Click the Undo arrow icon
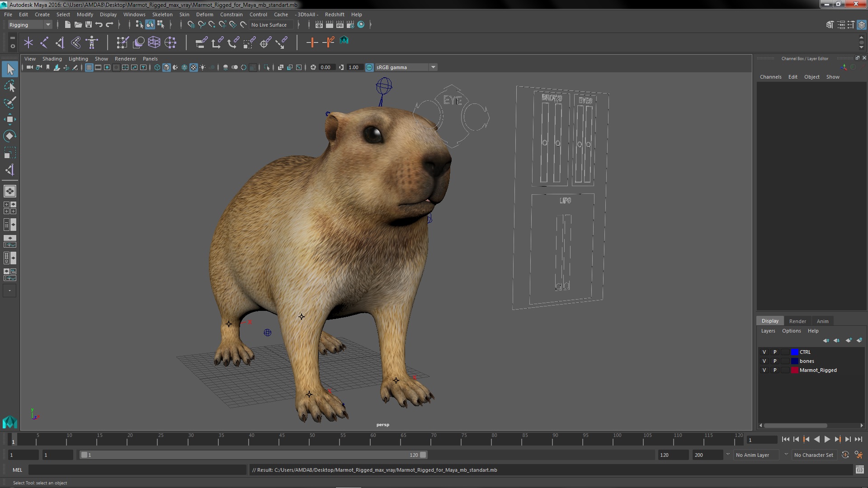 99,25
